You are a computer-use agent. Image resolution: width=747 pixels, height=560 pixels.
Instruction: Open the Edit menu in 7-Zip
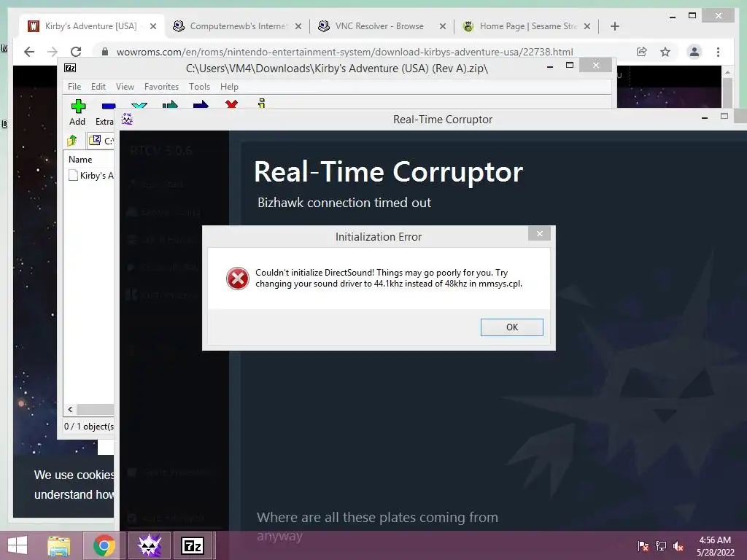(98, 87)
